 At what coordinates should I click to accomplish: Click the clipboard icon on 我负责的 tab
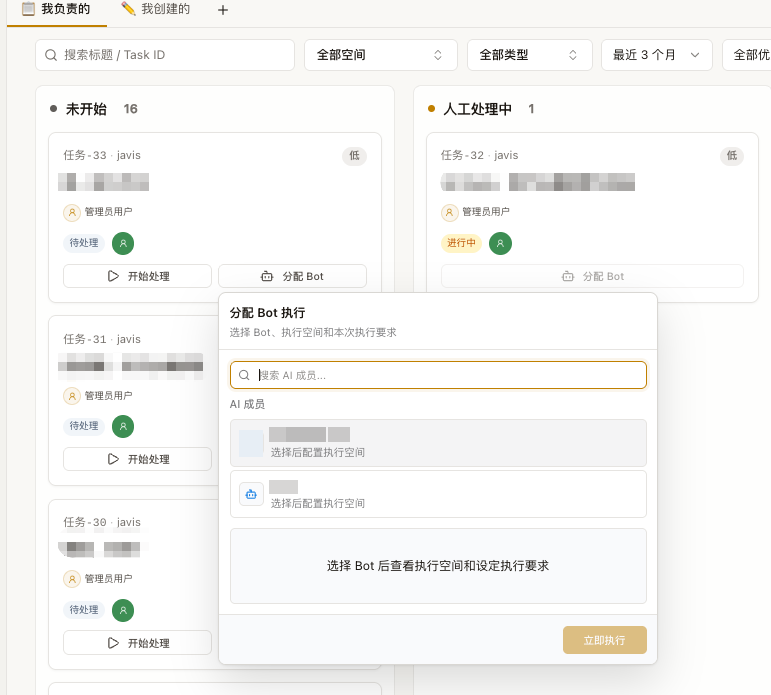pos(29,9)
